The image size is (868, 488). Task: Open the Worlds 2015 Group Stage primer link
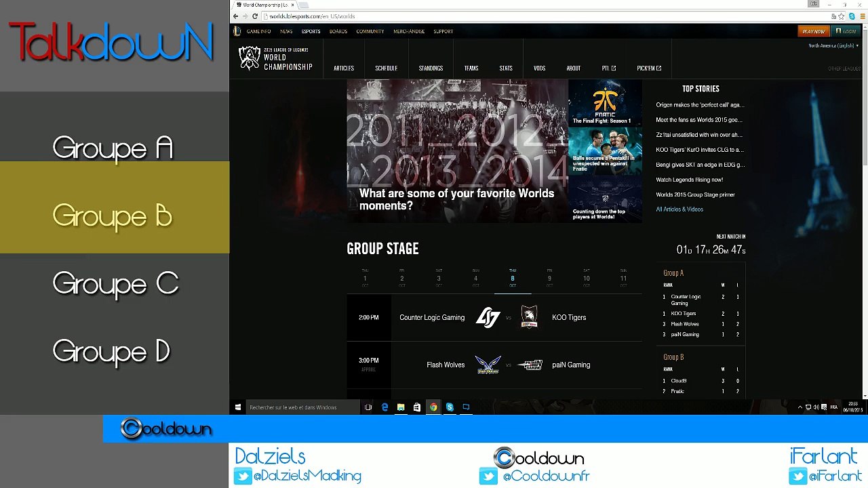pyautogui.click(x=695, y=195)
